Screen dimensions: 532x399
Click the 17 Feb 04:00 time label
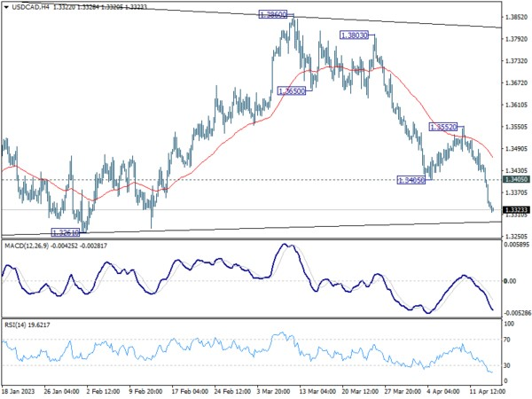tap(190, 391)
